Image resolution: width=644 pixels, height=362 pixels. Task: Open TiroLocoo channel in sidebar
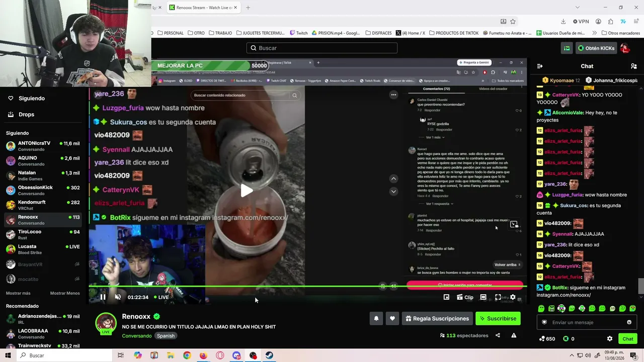[43, 235]
